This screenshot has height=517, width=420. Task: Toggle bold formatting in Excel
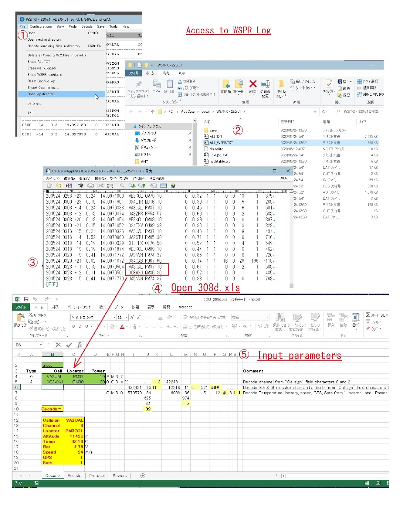click(74, 326)
